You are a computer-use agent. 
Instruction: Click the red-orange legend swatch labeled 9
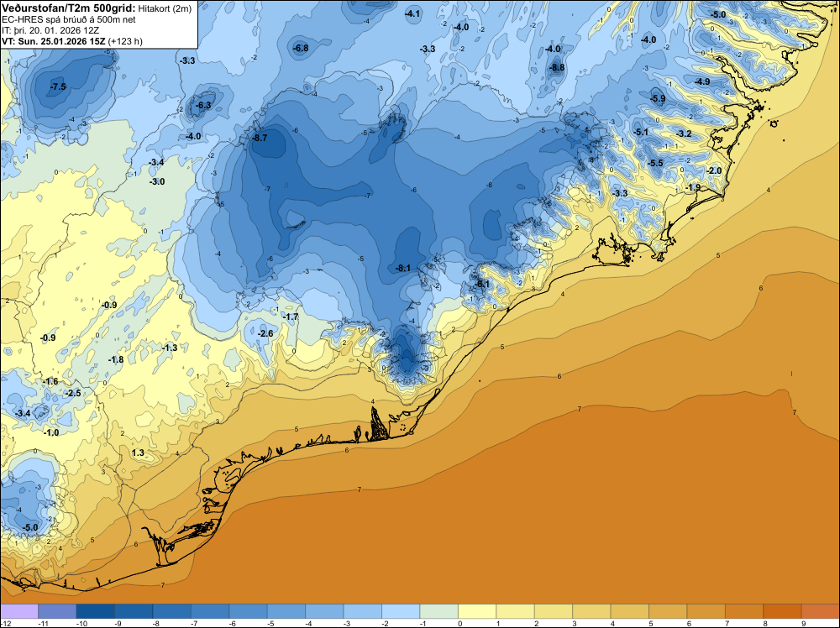pos(821,611)
